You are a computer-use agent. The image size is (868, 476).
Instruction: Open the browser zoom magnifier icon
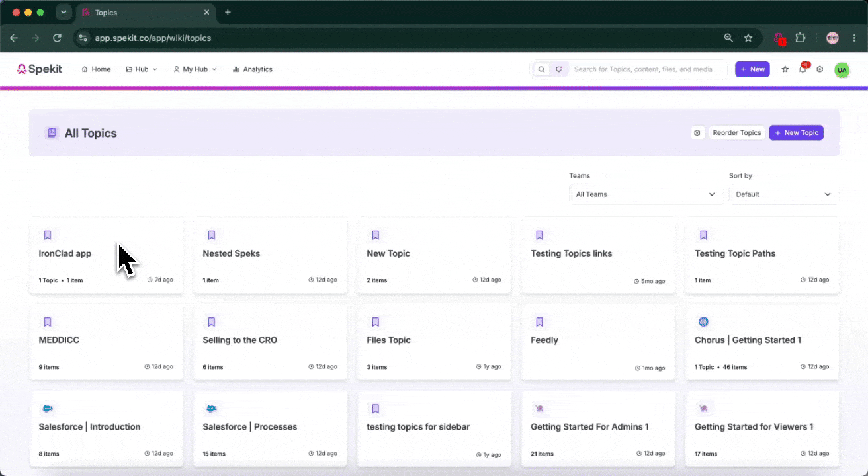(728, 38)
